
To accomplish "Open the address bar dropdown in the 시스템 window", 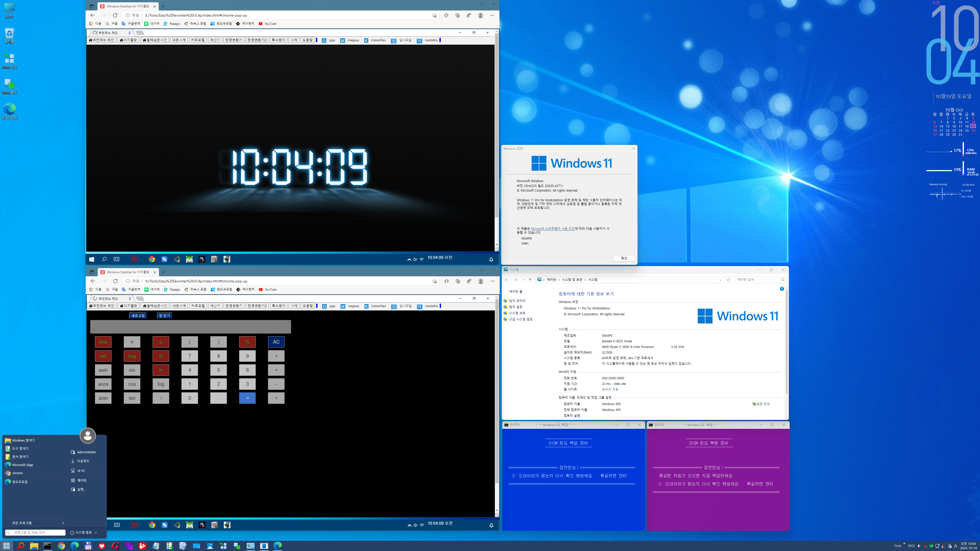I will click(720, 280).
